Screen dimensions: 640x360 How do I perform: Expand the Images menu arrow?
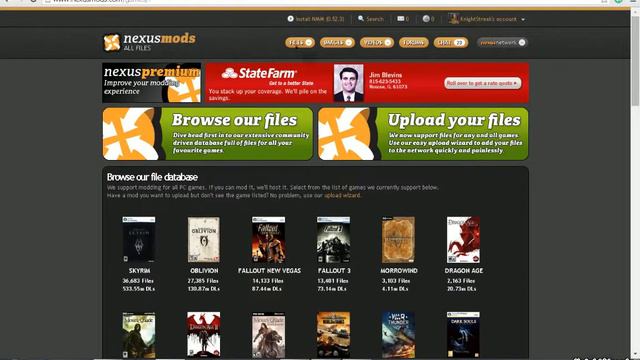tap(349, 42)
